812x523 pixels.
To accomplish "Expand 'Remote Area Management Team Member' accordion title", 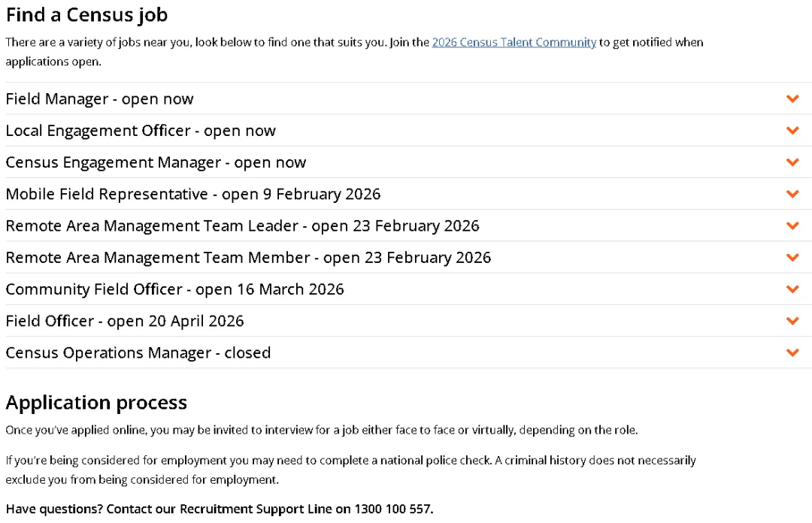I will pos(248,258).
